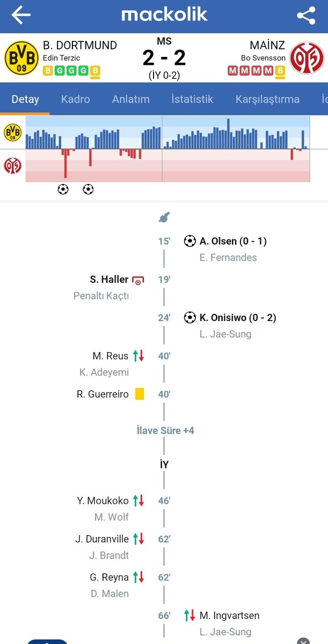
Task: Tap the last yellow B form badge for Dortmund
Action: tap(95, 70)
